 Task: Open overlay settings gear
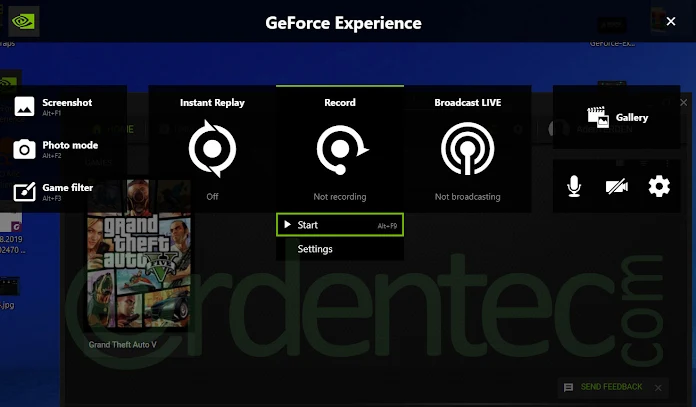coord(659,186)
